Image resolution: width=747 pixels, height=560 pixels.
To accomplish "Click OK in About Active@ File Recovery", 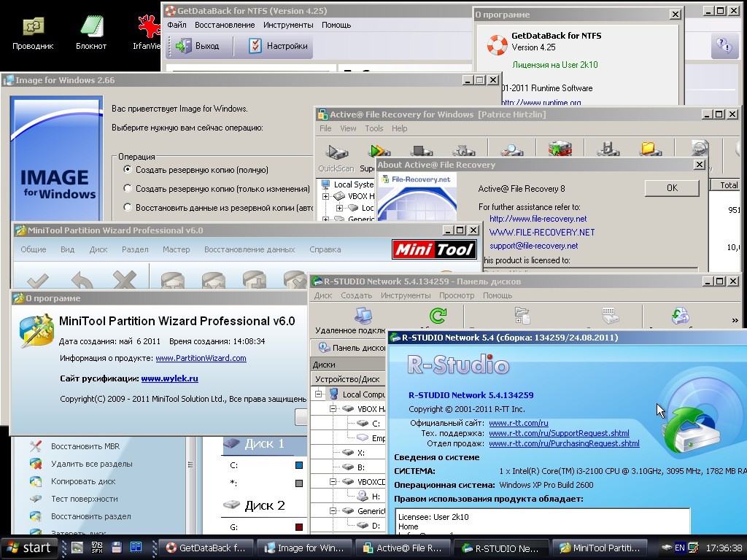I will tap(672, 187).
